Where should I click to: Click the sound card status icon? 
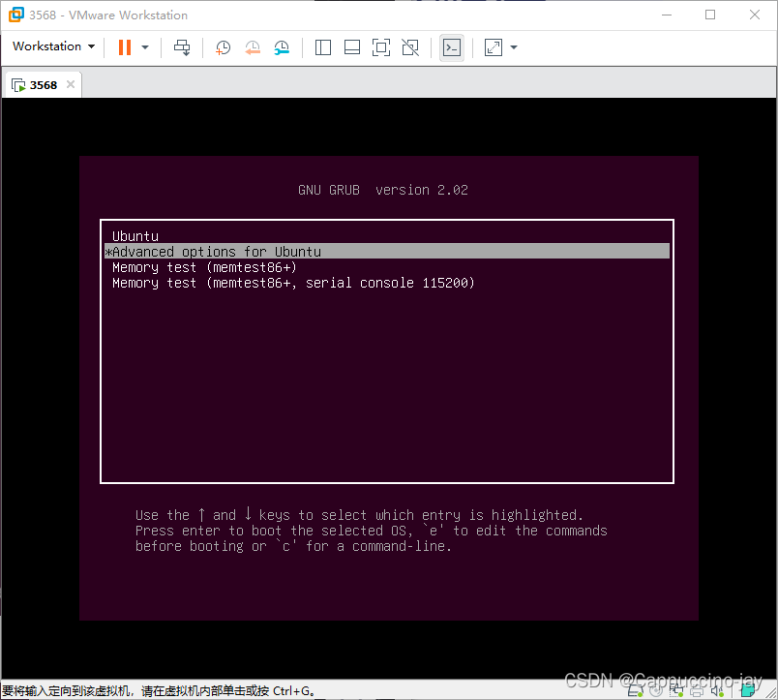tap(717, 690)
